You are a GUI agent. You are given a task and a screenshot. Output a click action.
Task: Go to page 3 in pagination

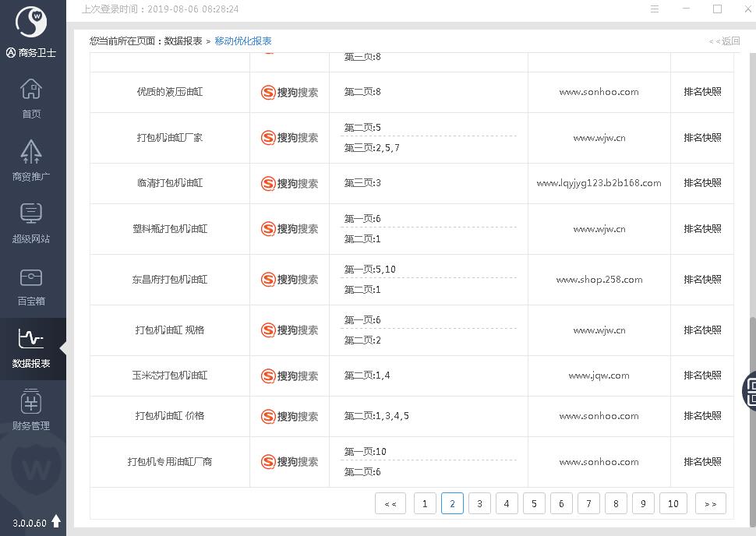(479, 503)
